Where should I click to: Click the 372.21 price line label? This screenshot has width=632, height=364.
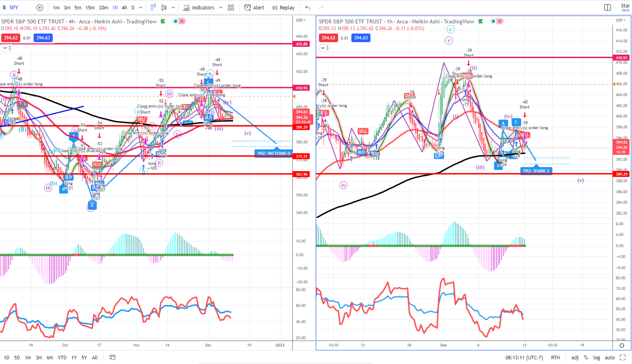tap(301, 156)
